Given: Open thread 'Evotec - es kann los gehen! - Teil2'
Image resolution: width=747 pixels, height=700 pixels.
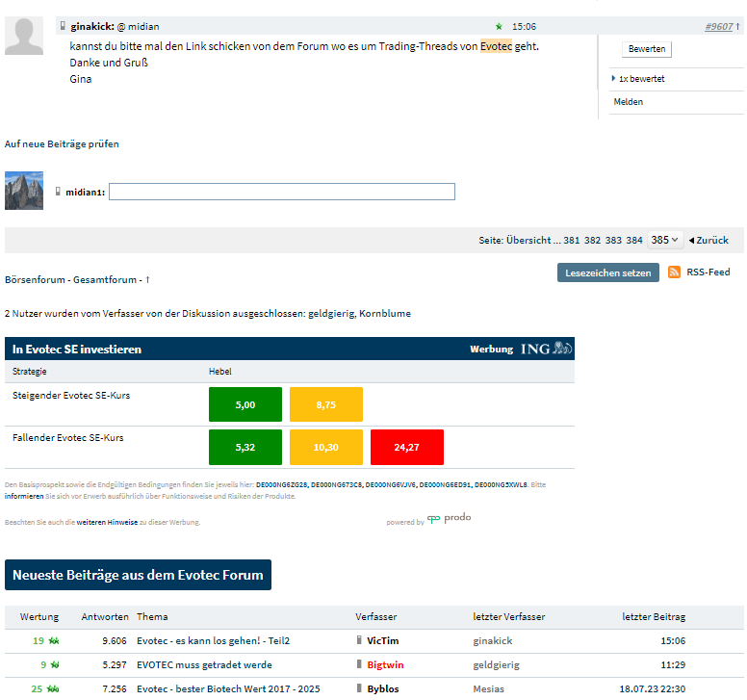Looking at the screenshot, I should 213,641.
